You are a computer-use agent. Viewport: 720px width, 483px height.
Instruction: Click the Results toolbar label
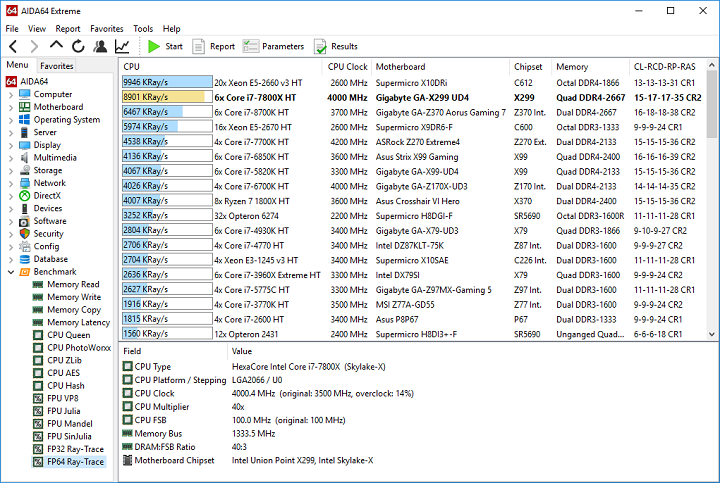[x=344, y=46]
